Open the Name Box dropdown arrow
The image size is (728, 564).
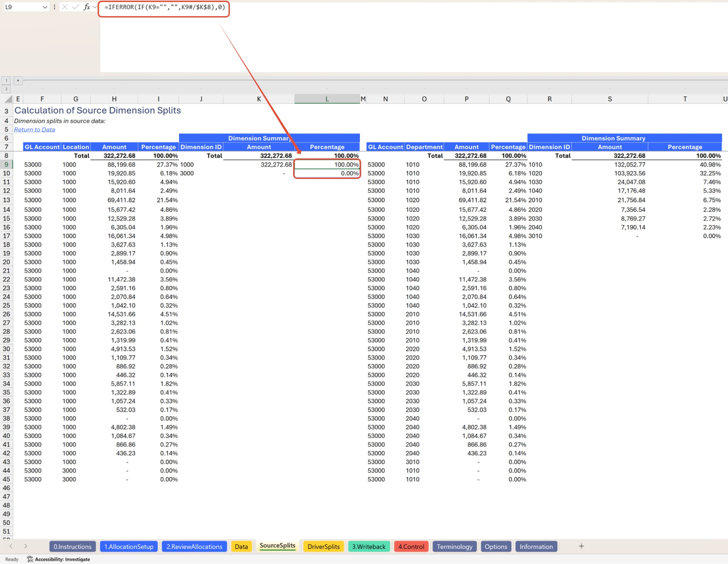[x=45, y=7]
